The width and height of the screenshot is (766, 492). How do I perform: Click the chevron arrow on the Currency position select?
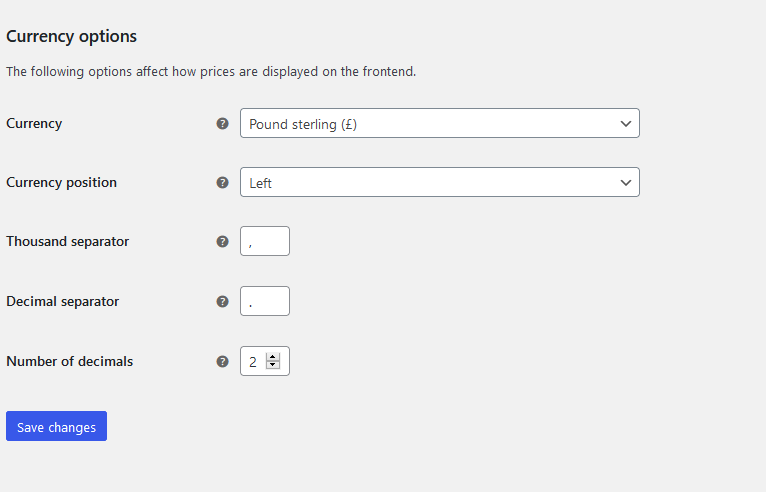click(626, 182)
